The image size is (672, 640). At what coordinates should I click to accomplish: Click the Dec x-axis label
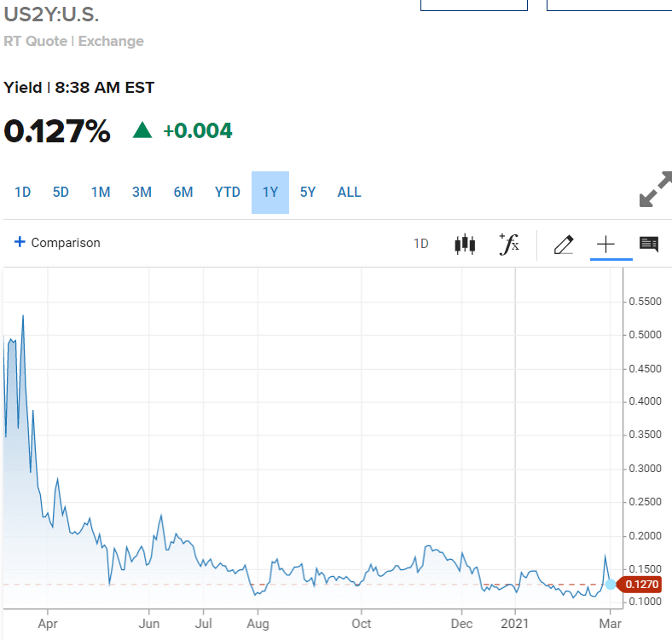point(461,624)
